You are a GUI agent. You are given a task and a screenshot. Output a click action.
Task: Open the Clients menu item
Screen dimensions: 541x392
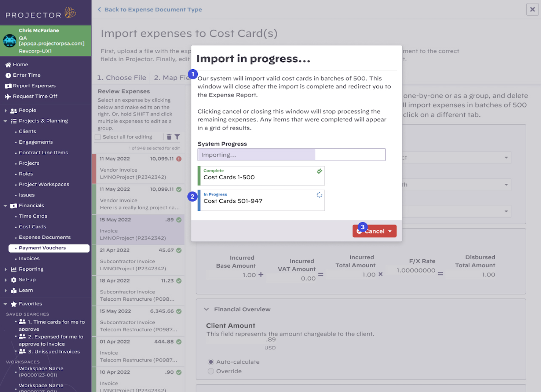[x=28, y=132]
